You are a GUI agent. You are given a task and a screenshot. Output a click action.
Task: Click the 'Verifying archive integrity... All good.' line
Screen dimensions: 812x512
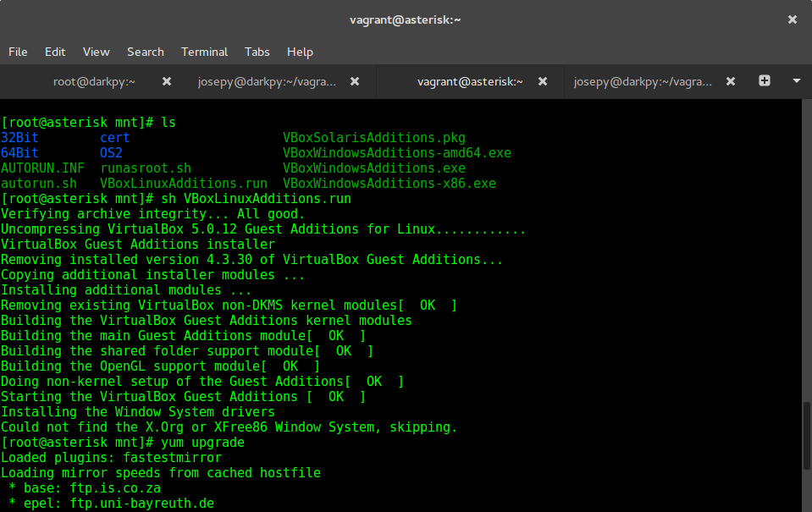click(153, 214)
